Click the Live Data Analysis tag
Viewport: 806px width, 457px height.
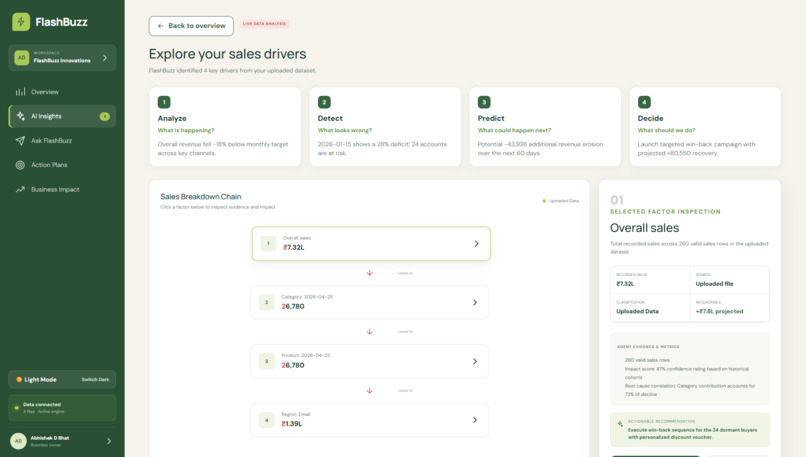click(x=264, y=24)
